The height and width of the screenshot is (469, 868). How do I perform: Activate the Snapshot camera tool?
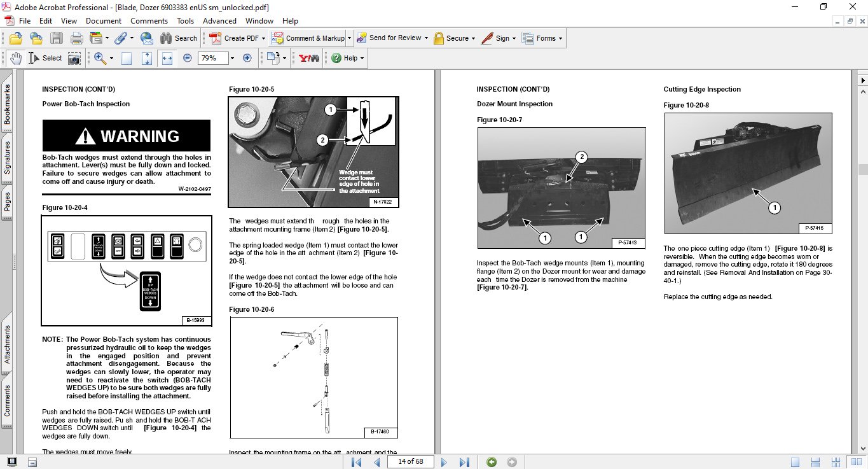pos(74,58)
